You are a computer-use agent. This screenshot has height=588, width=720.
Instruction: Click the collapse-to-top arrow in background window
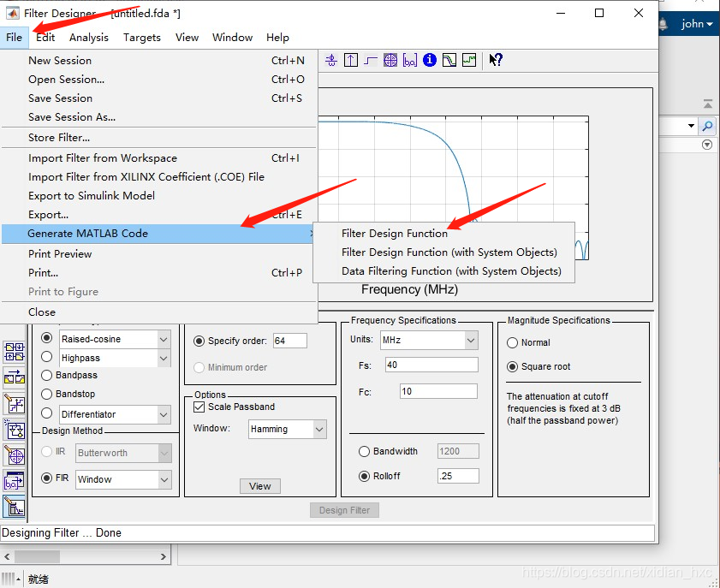click(x=708, y=104)
